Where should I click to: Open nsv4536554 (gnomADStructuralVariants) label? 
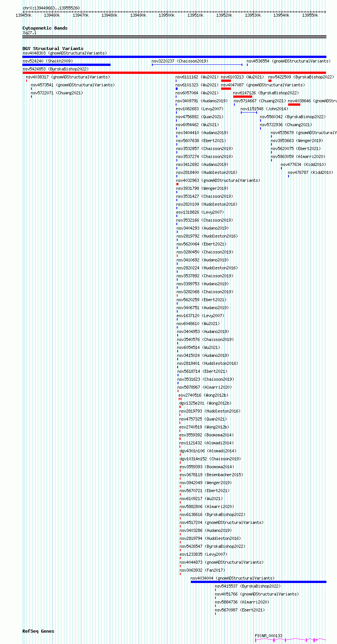[x=289, y=61]
